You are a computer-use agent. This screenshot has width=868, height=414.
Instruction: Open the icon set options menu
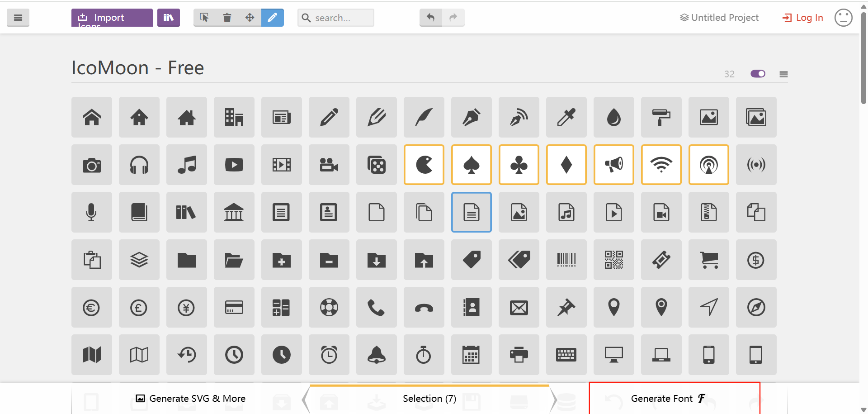point(783,74)
